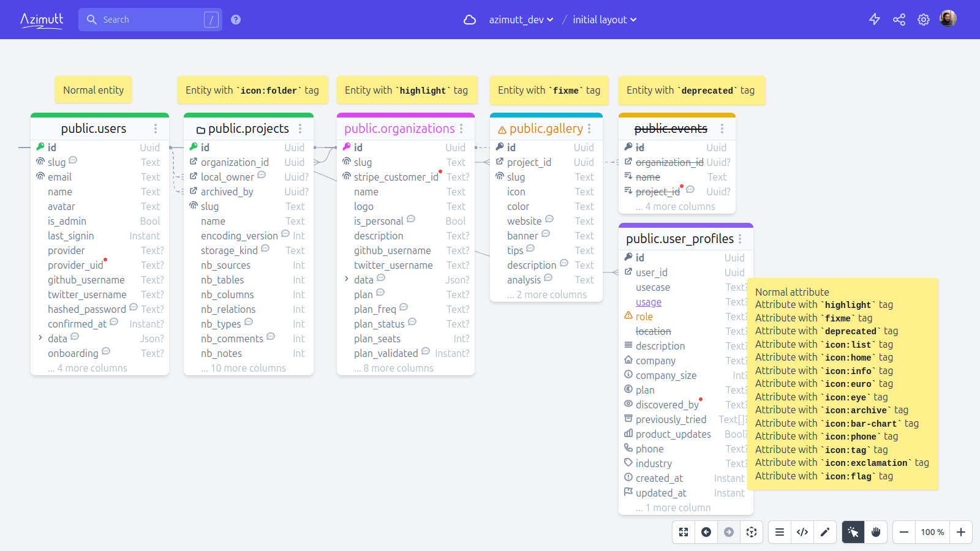This screenshot has width=980, height=551.
Task: Expand the data column in public.users
Action: [40, 338]
